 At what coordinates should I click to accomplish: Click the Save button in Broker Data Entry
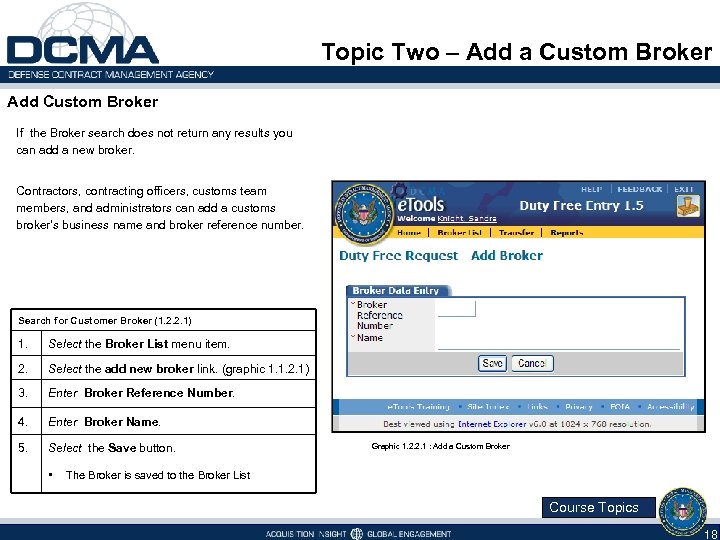tap(492, 363)
